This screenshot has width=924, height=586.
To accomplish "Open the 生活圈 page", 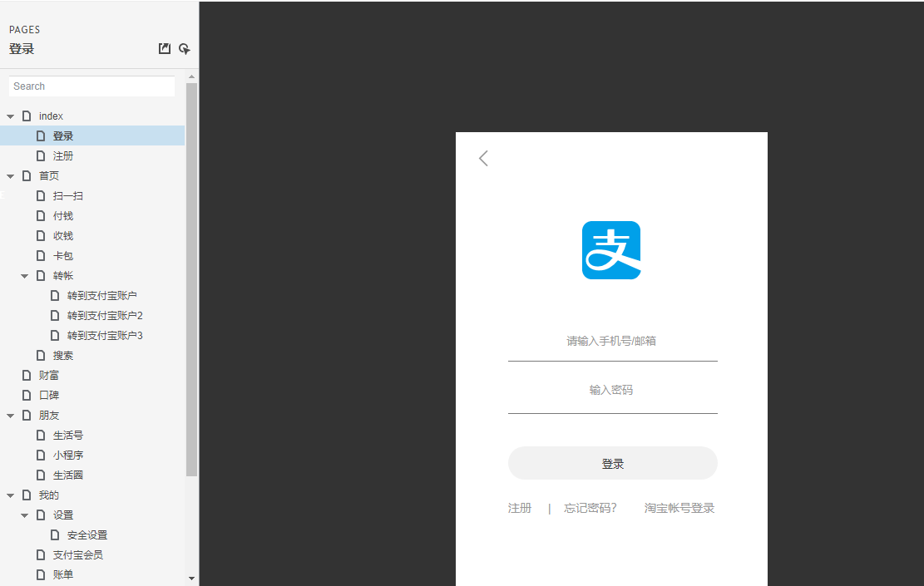I will (67, 475).
